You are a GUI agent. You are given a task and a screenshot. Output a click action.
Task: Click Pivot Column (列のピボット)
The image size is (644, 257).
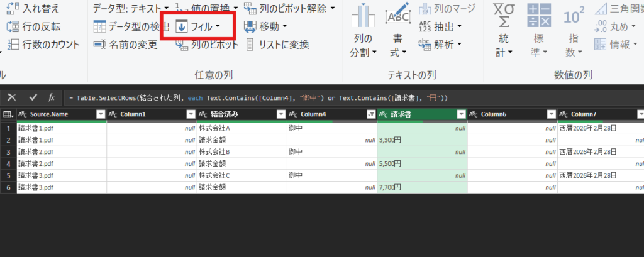pos(207,45)
